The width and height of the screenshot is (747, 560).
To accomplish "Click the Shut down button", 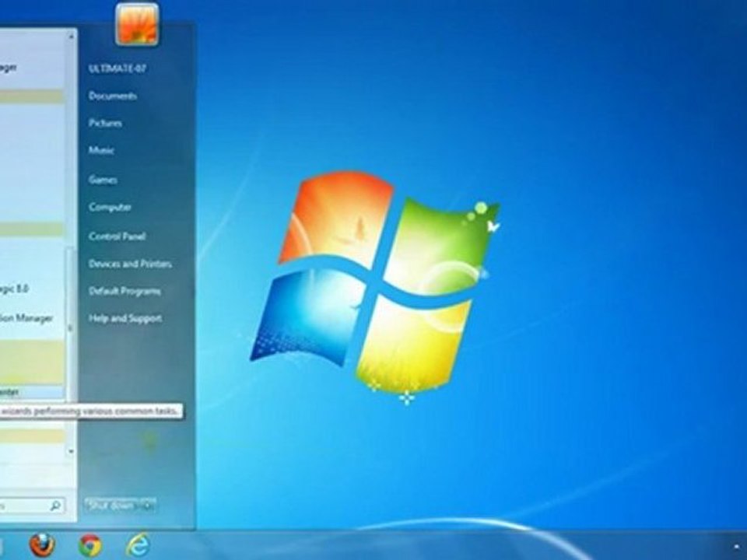I will pyautogui.click(x=113, y=505).
